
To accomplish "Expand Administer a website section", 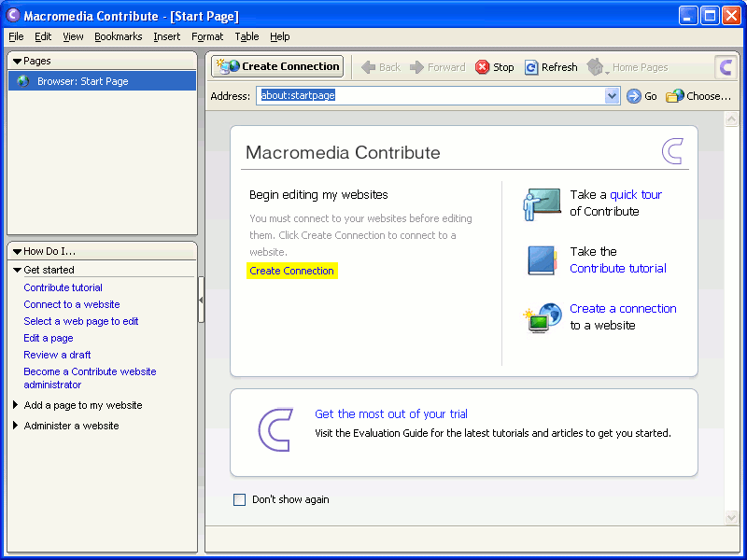I will tap(15, 426).
